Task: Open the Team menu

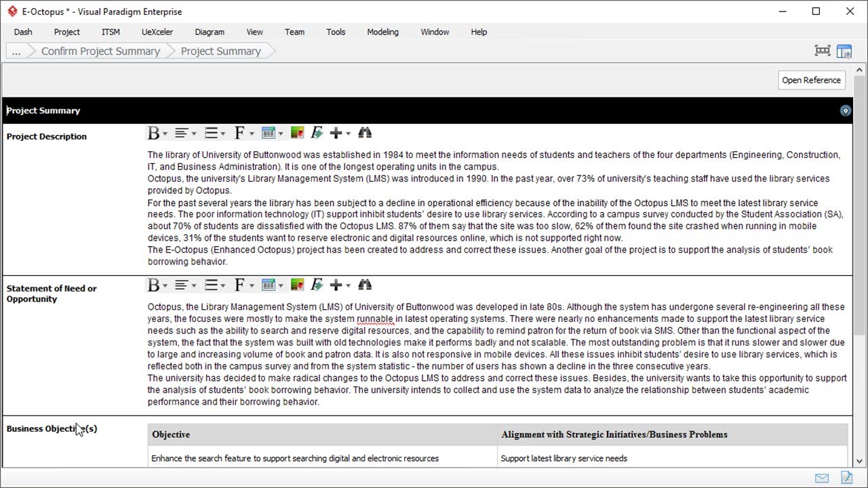Action: (294, 32)
